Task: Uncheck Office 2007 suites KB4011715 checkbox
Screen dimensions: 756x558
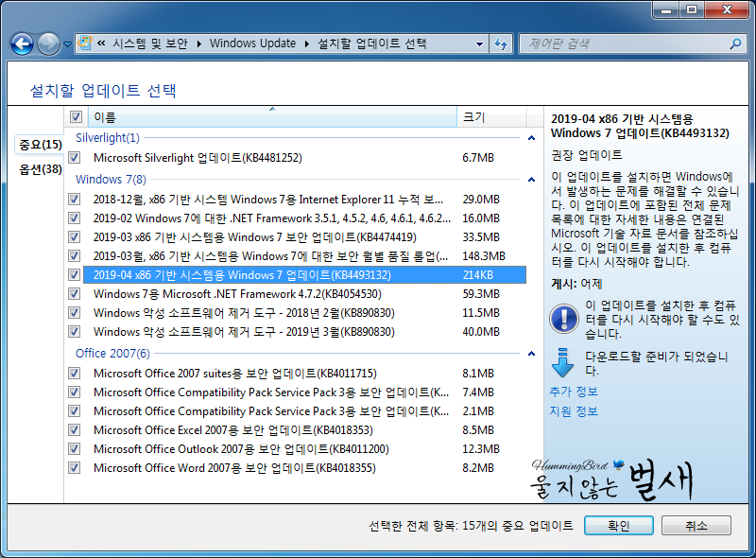Action: (75, 374)
